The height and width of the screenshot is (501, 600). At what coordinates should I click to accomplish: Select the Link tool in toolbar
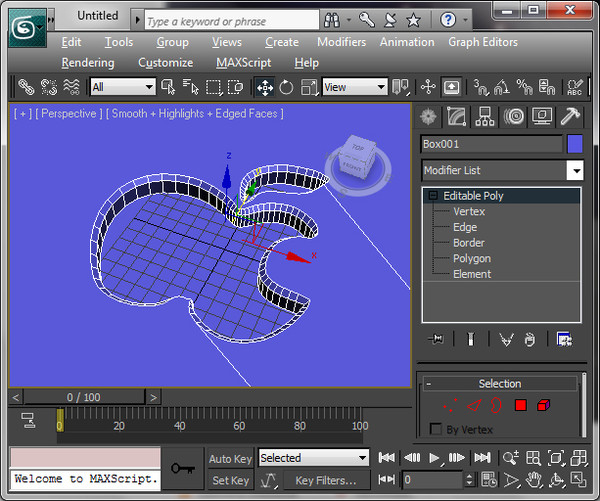(x=26, y=87)
